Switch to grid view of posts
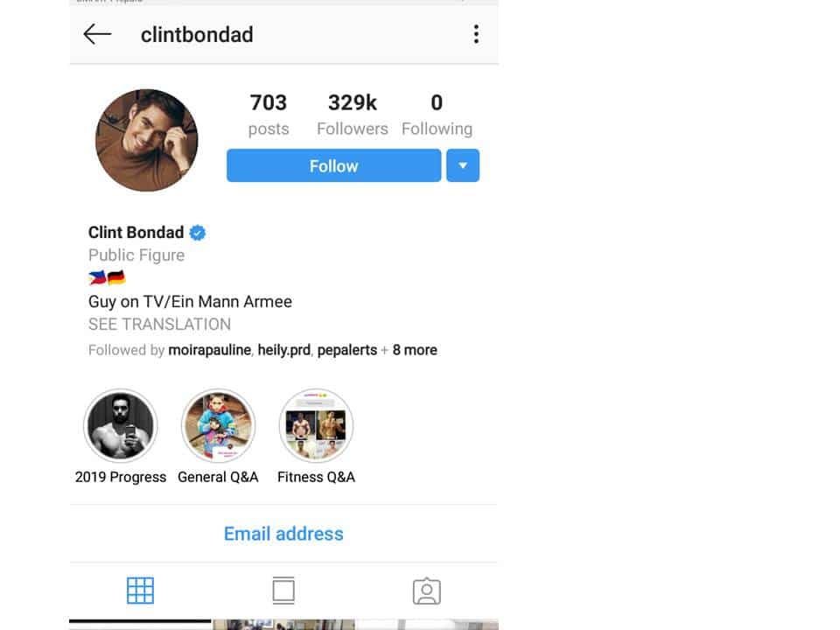The height and width of the screenshot is (630, 840). (140, 591)
